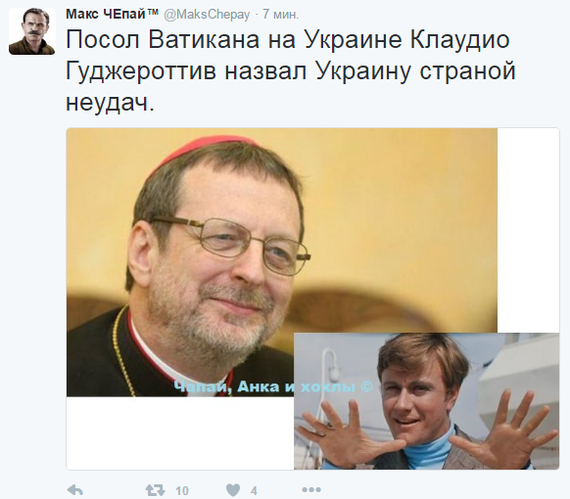This screenshot has width=570, height=499.
Task: Open the more options ellipsis menu
Action: 311,490
